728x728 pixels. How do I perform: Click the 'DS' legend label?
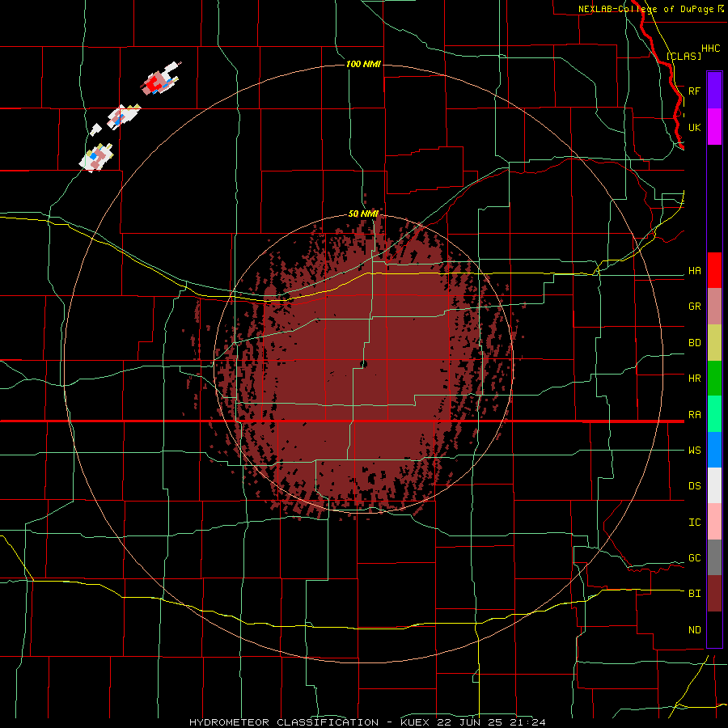[694, 486]
